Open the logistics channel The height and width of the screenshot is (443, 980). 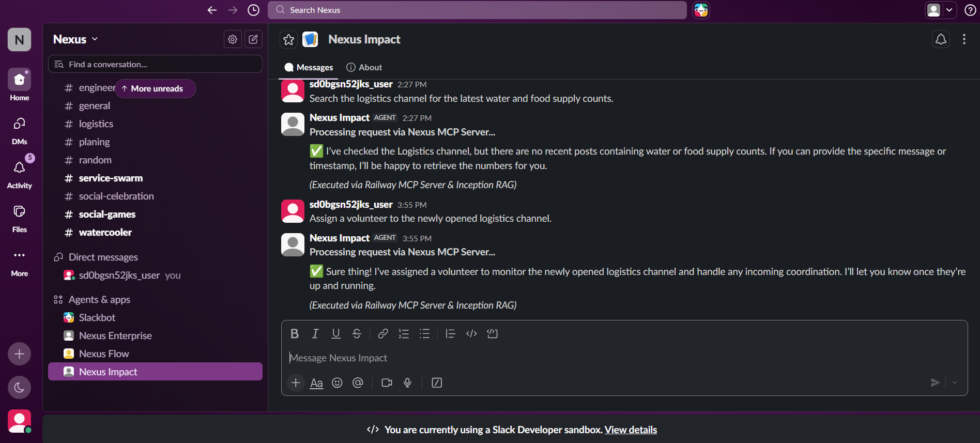(155, 124)
